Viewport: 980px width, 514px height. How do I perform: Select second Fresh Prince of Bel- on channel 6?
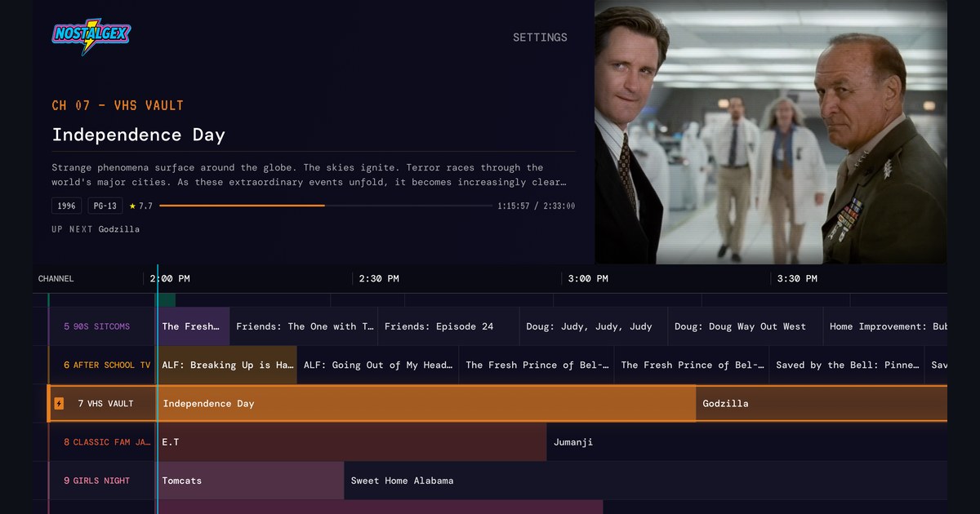coord(692,365)
